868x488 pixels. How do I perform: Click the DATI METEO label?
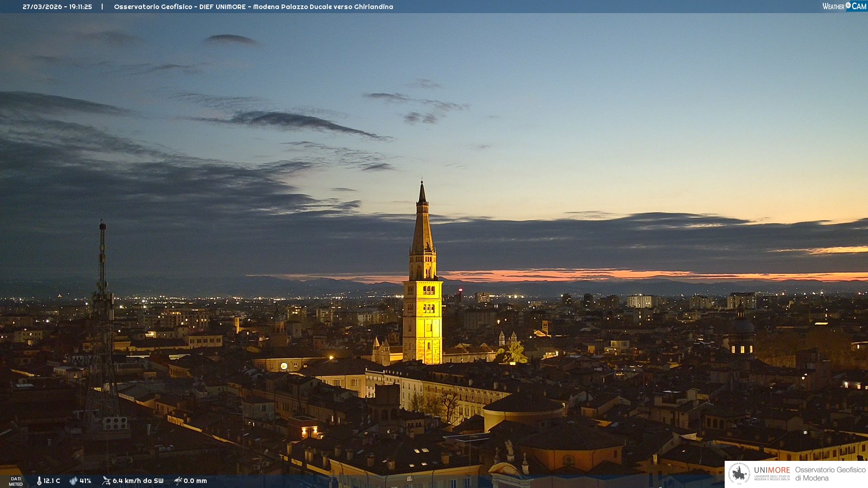click(16, 481)
